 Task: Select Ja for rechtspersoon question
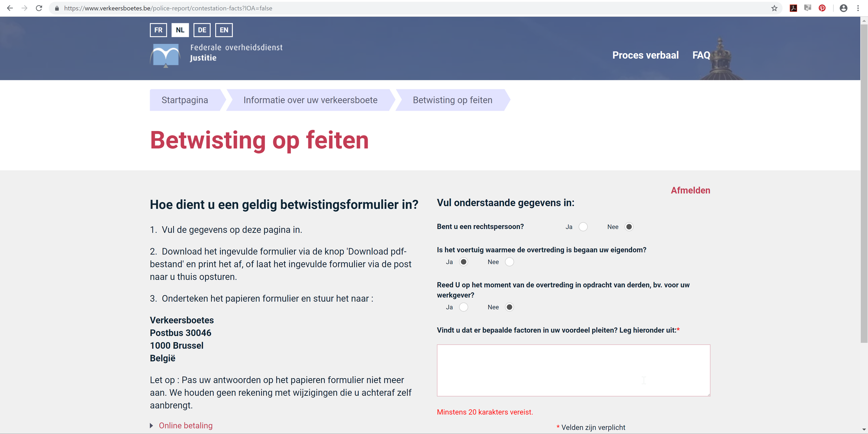point(583,227)
